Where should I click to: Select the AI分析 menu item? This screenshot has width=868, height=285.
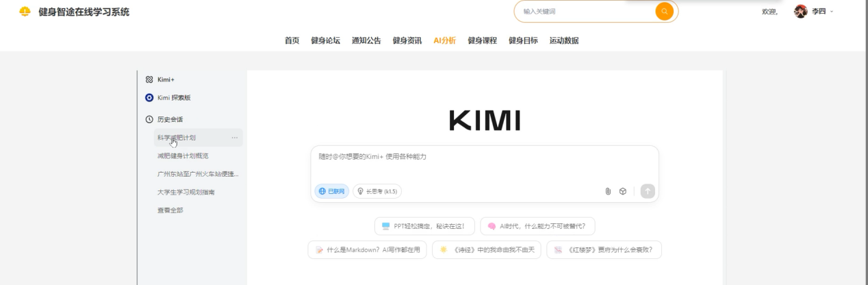(x=445, y=40)
